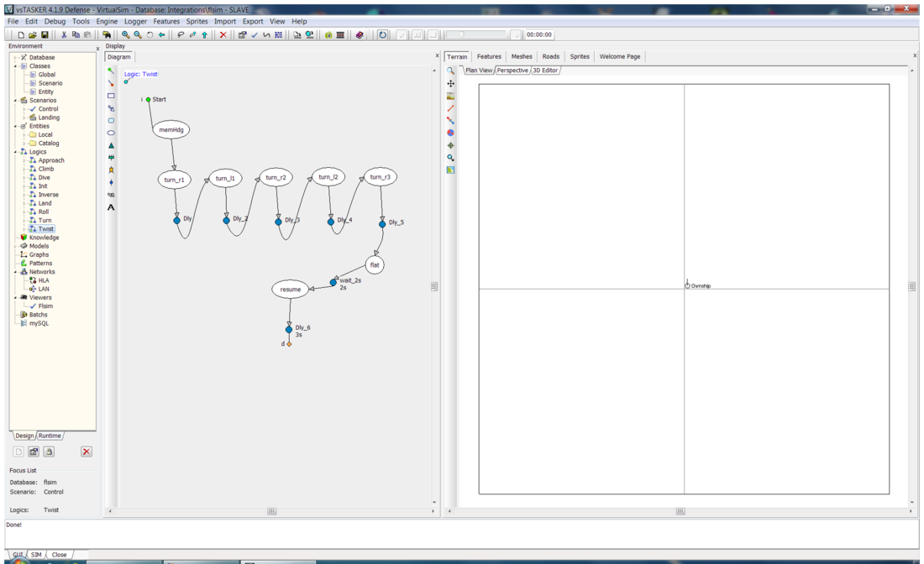This screenshot has width=924, height=564.
Task: Click the red X delete toolbar icon
Action: 223,35
